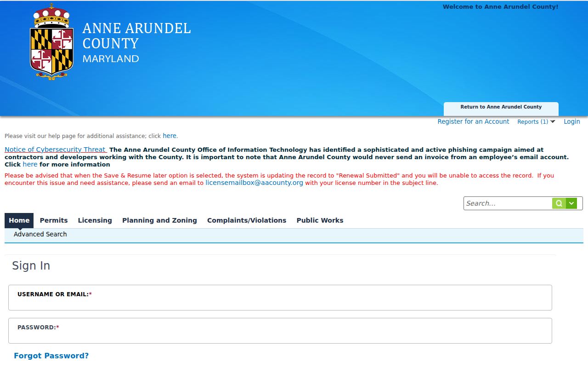
Task: Click the Anne Arundel County crest logo
Action: pyautogui.click(x=51, y=41)
